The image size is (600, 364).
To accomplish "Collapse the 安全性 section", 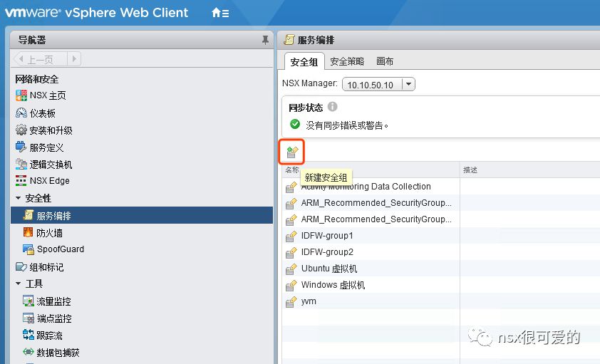I will coord(18,198).
